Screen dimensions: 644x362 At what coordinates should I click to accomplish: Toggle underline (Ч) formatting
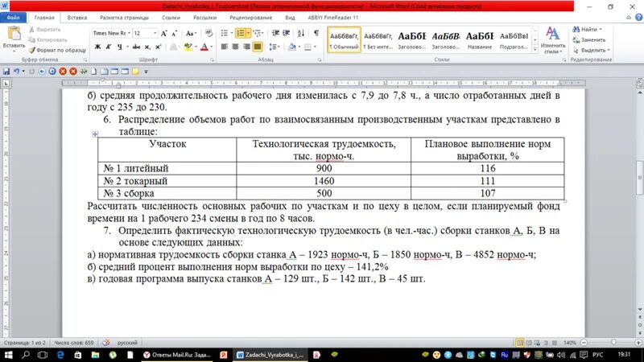coord(119,47)
